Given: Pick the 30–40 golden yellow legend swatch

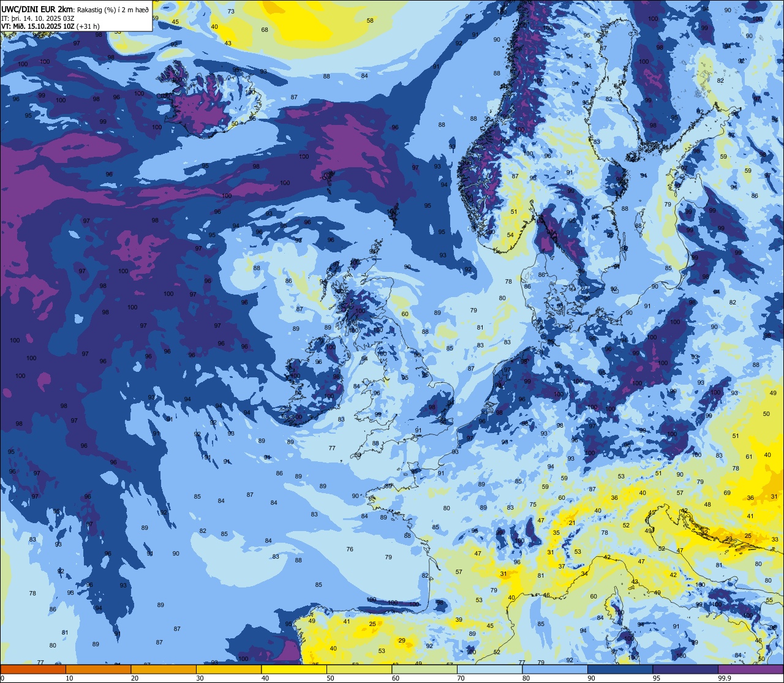Looking at the screenshot, I should point(228,669).
